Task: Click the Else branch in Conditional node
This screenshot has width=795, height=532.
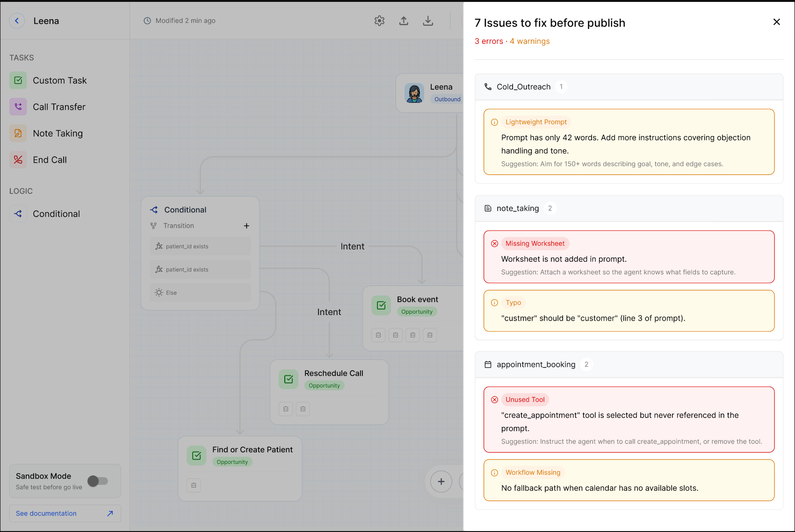Action: [x=200, y=293]
